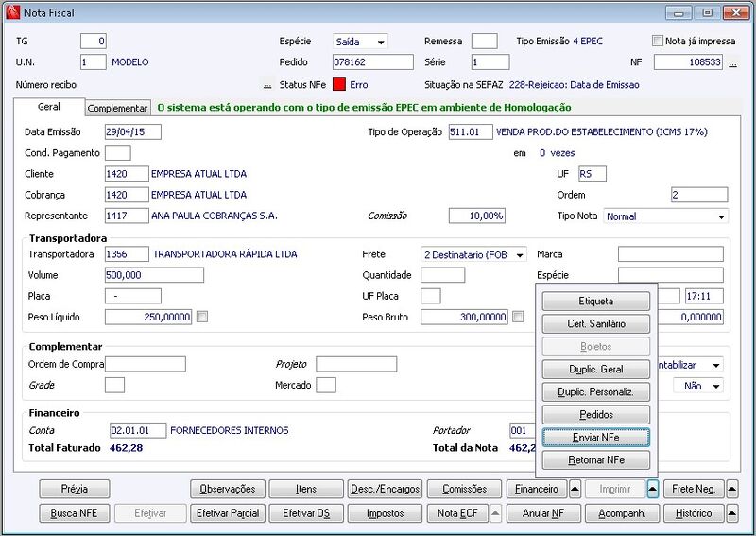Click the TG input field
Image resolution: width=756 pixels, height=536 pixels.
(x=93, y=41)
